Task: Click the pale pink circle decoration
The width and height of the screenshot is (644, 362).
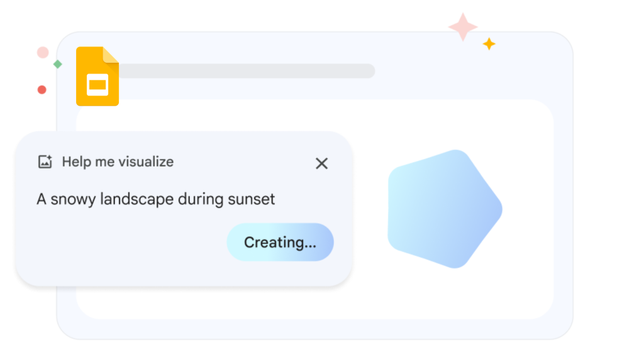Action: pyautogui.click(x=43, y=52)
